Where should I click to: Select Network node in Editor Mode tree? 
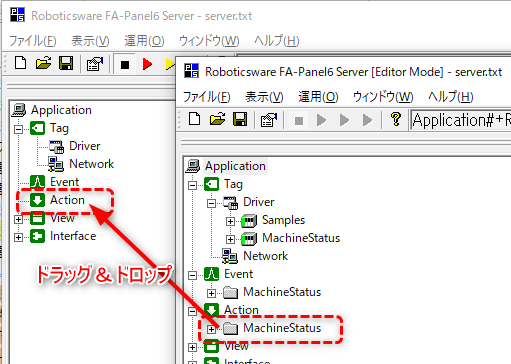pos(265,256)
